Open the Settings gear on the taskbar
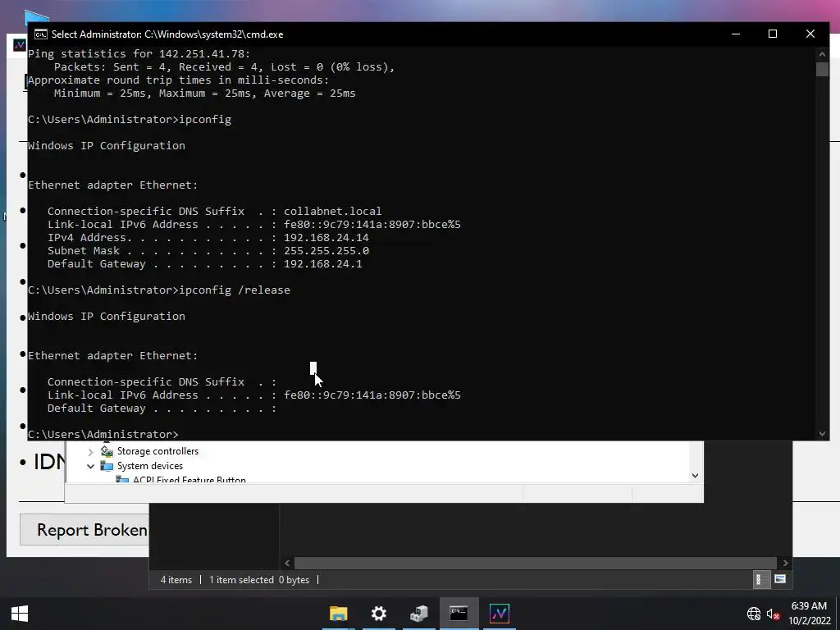 [379, 614]
